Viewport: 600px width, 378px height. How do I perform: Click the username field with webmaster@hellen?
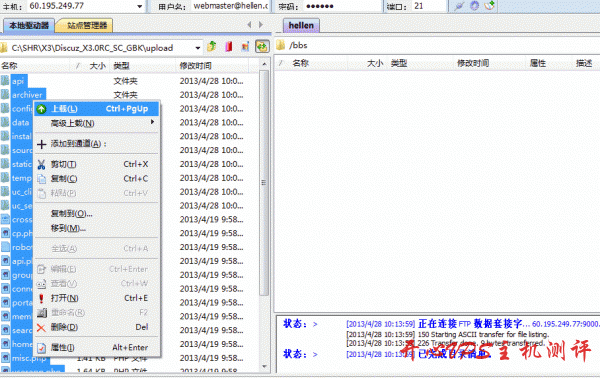[x=230, y=6]
